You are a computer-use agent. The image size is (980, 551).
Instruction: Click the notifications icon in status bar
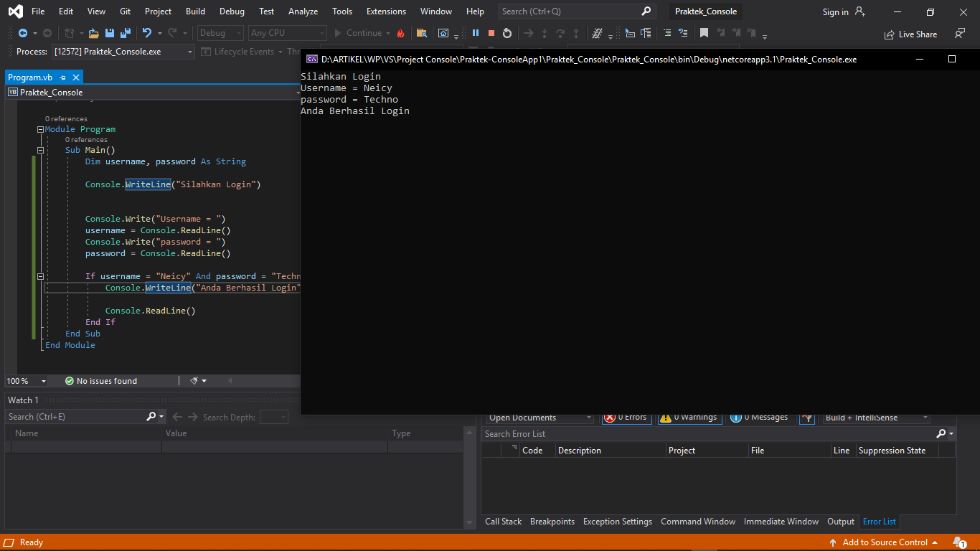point(959,542)
